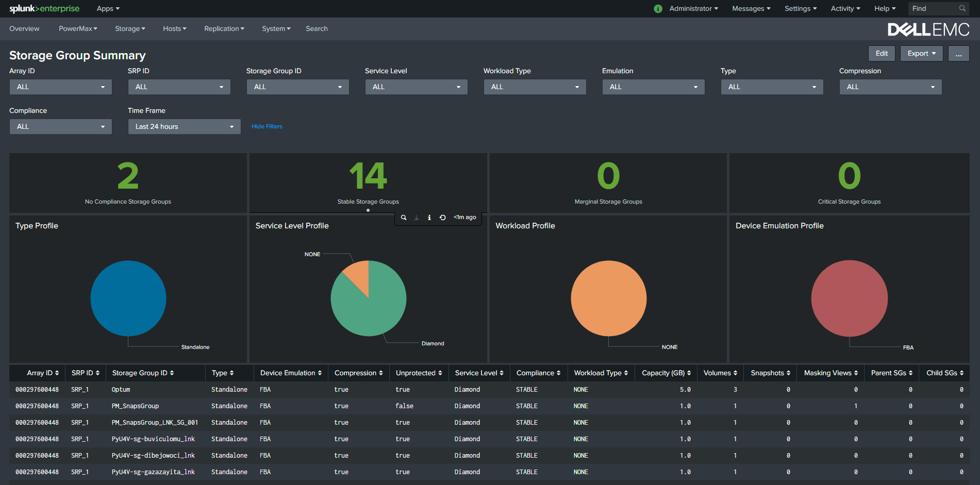Click the magnifying glass in the Find bar
The width and height of the screenshot is (980, 485).
pyautogui.click(x=962, y=8)
